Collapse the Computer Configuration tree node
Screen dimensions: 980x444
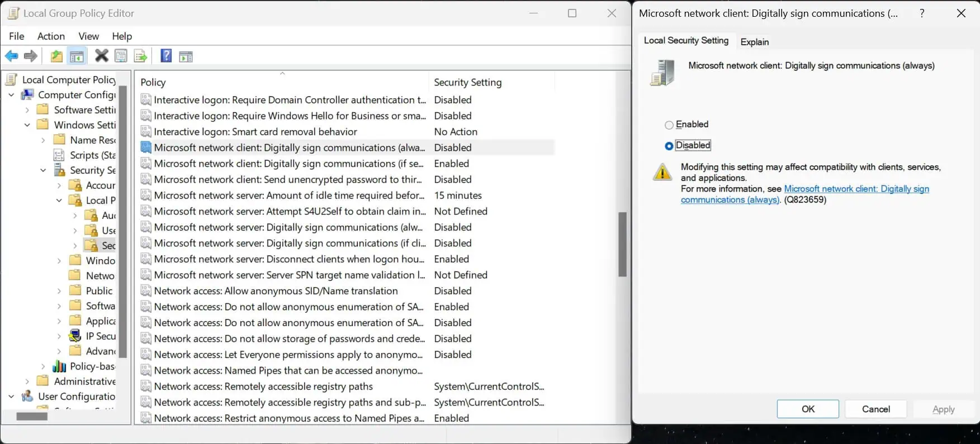(11, 95)
